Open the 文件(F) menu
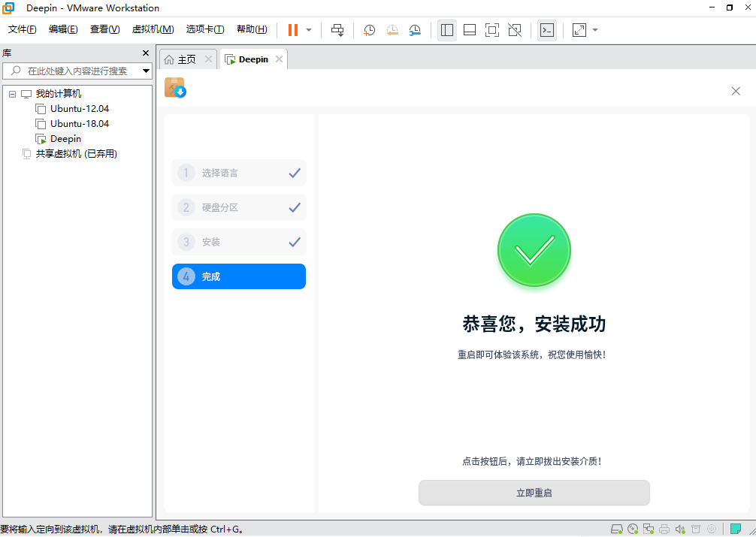This screenshot has width=756, height=537. pos(23,29)
